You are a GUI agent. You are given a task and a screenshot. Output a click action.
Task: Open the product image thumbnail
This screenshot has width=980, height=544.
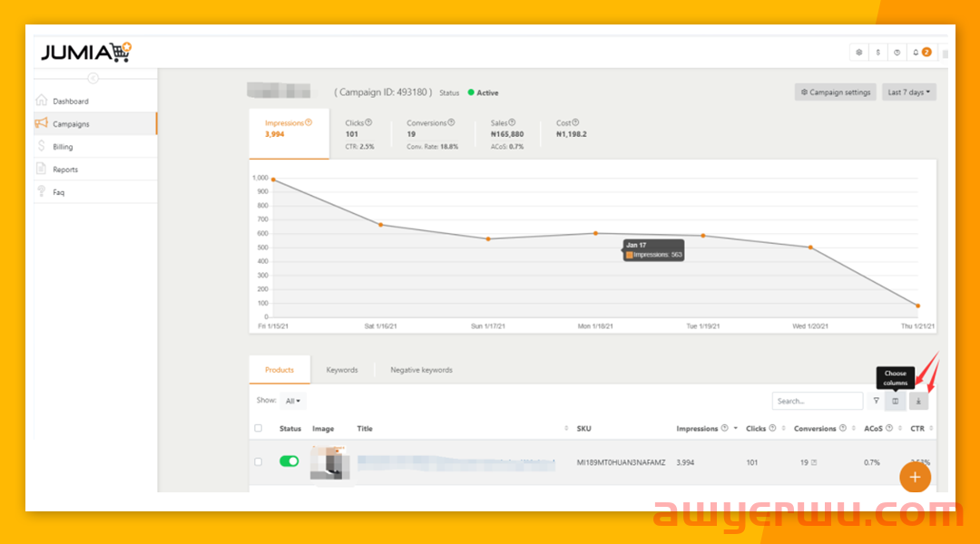330,462
